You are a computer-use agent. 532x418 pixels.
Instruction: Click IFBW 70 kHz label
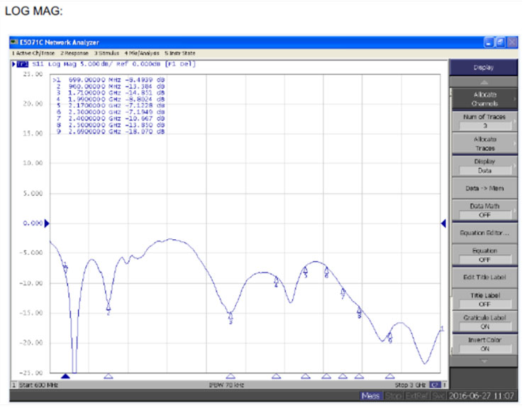(x=226, y=385)
